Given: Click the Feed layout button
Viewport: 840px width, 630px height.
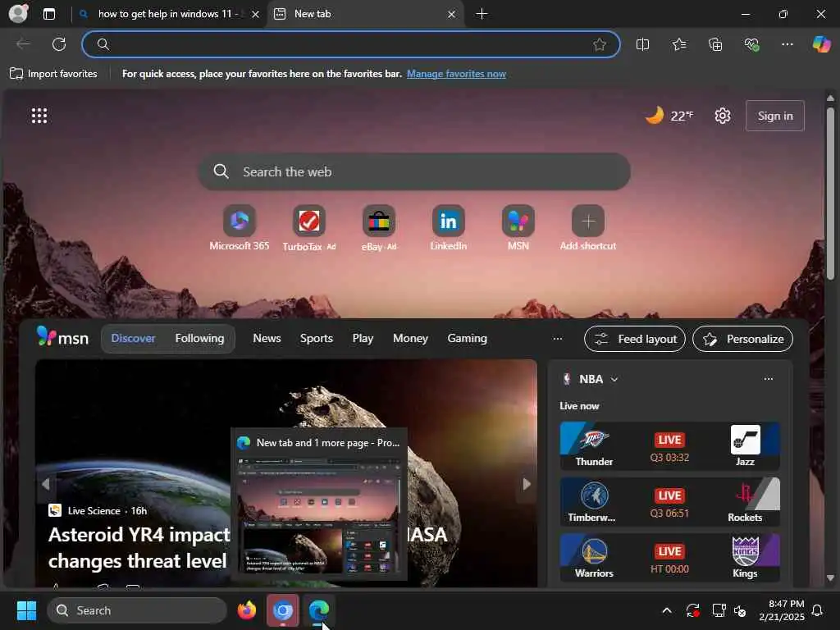Looking at the screenshot, I should point(634,339).
